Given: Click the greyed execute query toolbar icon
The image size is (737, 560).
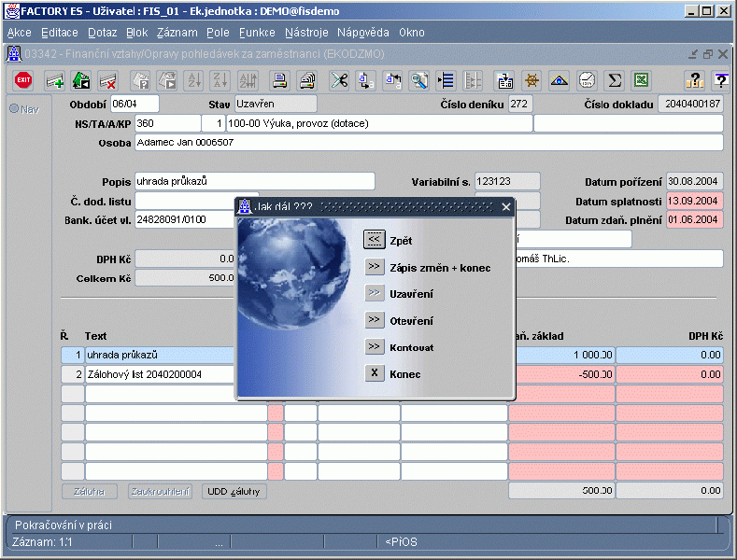Looking at the screenshot, I should pyautogui.click(x=167, y=81).
